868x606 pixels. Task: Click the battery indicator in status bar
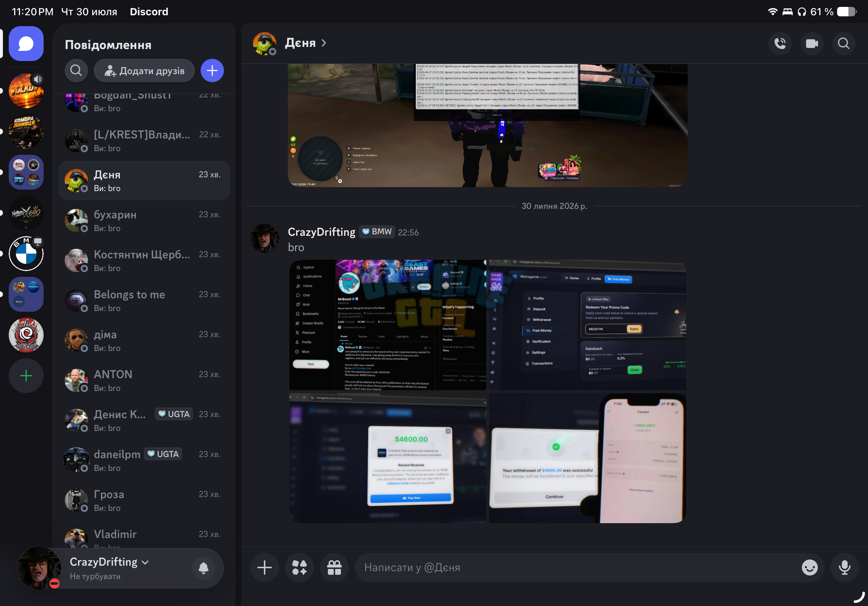pos(847,12)
